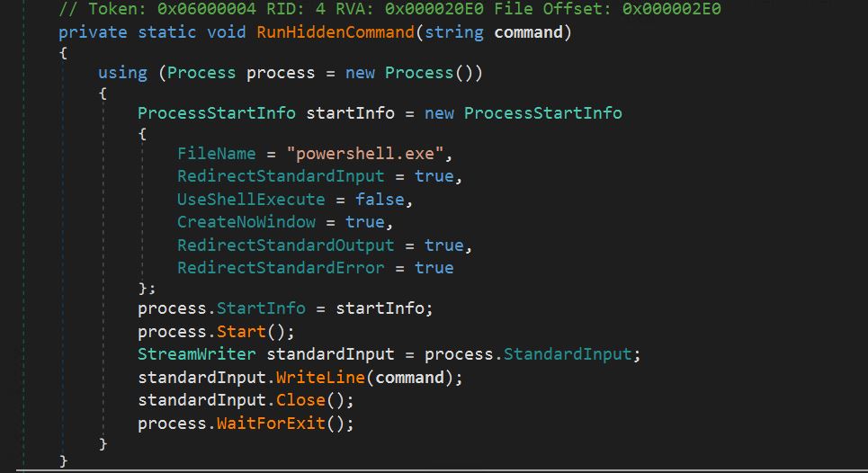Click the RedirectStandardInput property

tap(281, 176)
